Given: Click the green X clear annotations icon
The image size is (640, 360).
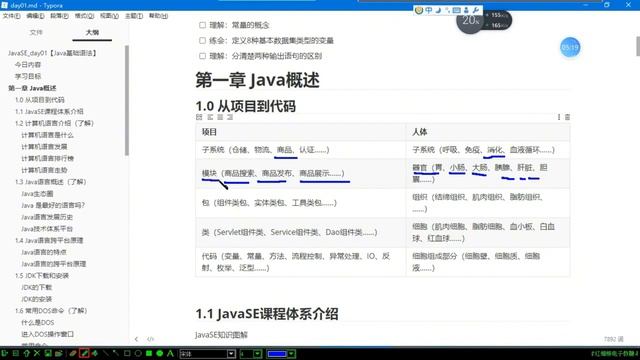Looking at the screenshot, I should point(37,353).
